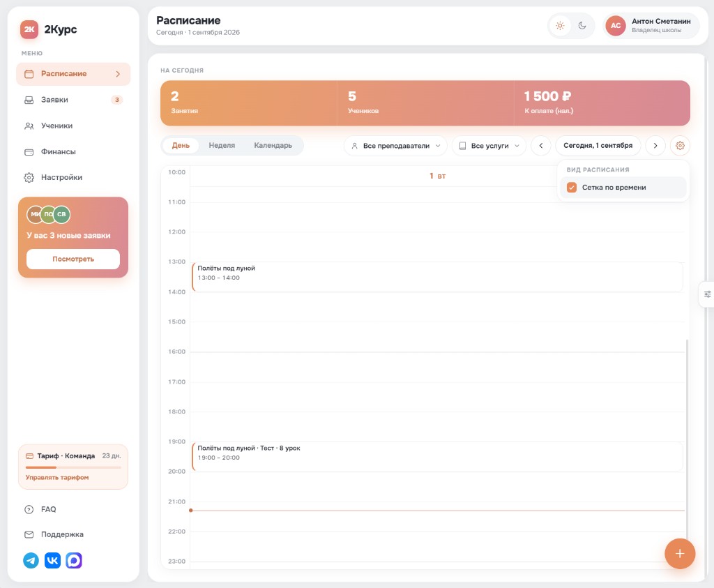Open Telegram social icon
The width and height of the screenshot is (714, 588).
31,560
